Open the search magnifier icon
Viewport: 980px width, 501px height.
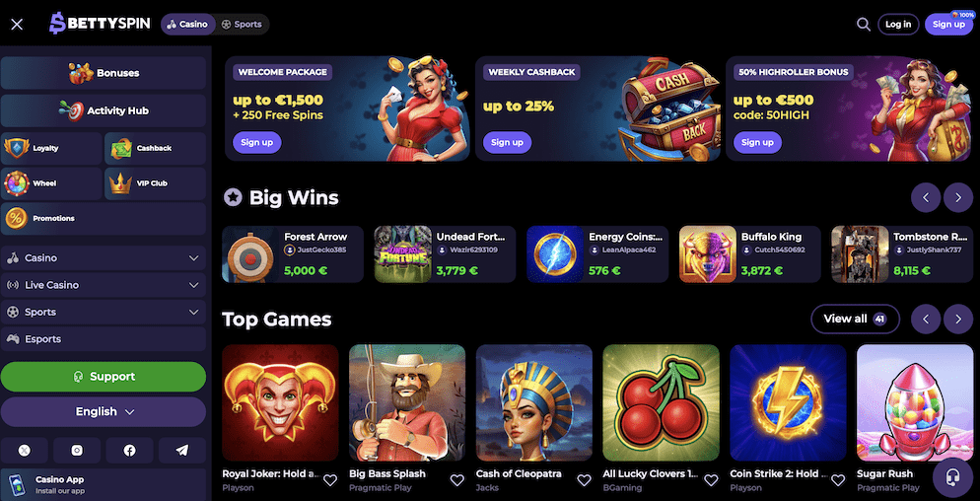pos(863,25)
